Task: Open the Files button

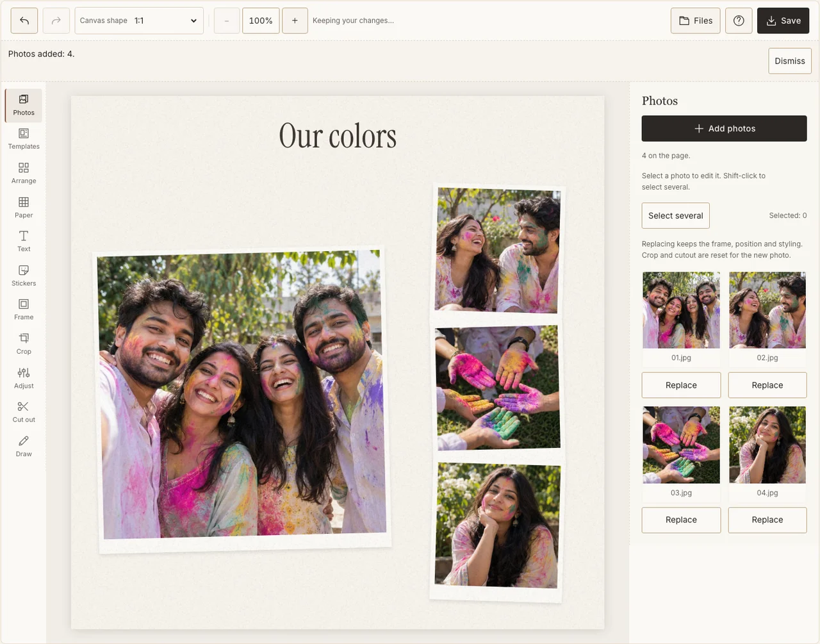Action: [696, 21]
